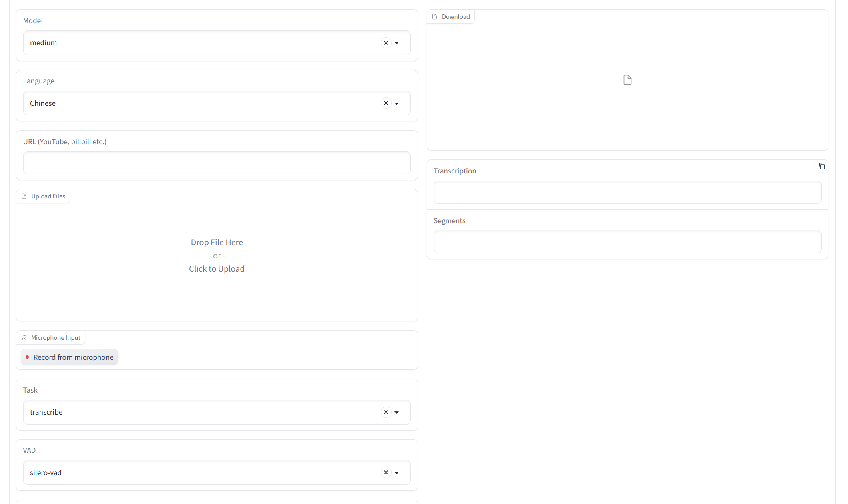Screen dimensions: 848x504
Task: Clear the transcribe task selection
Action: pos(386,412)
